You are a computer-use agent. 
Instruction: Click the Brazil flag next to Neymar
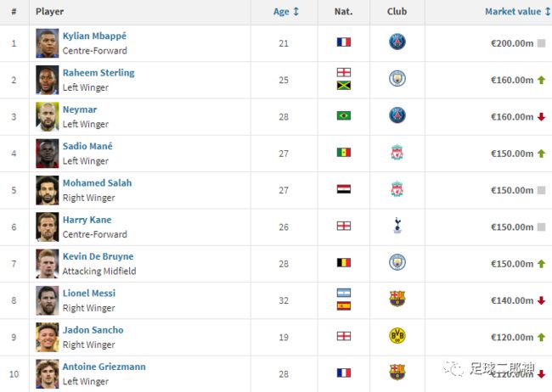(344, 115)
